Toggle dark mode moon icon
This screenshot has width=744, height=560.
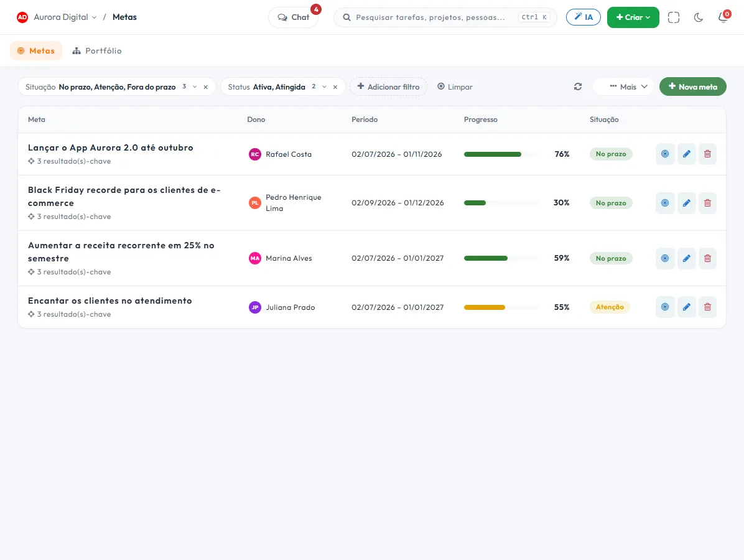[699, 17]
